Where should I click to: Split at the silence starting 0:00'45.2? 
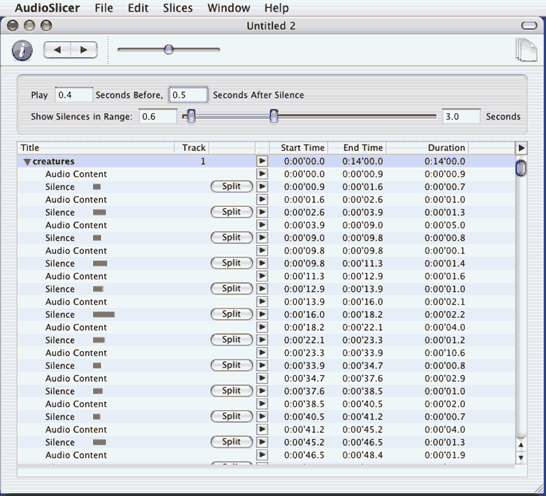(x=232, y=442)
